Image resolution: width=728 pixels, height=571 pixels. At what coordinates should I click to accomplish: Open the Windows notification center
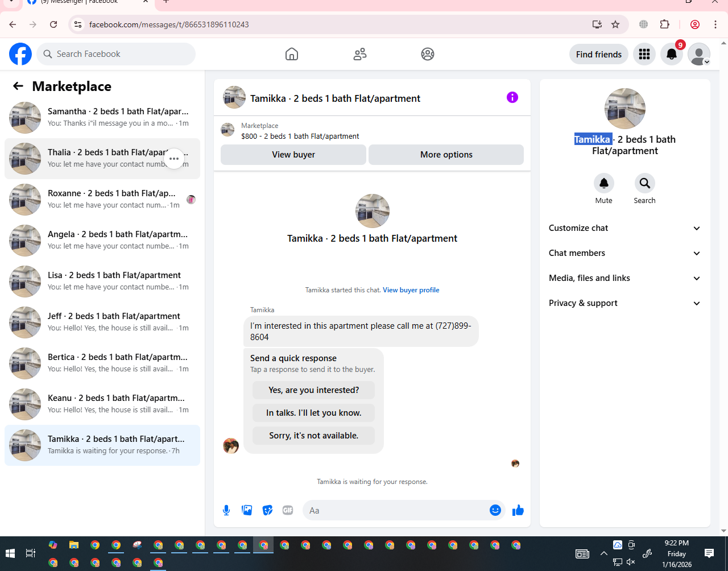[709, 553]
